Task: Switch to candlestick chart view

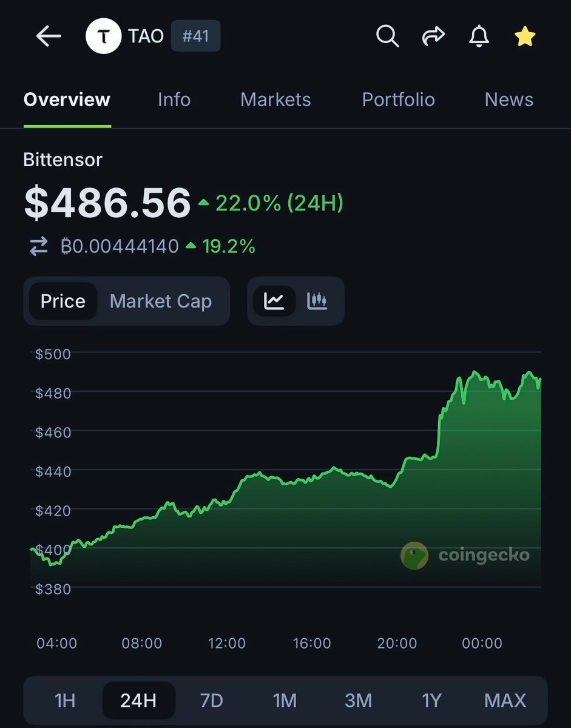Action: click(317, 301)
